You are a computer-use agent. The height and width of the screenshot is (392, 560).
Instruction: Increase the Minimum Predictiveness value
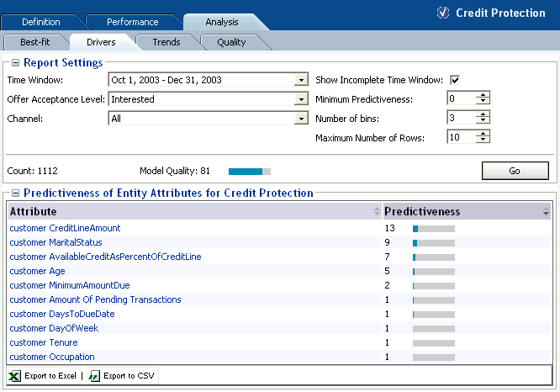(x=483, y=96)
